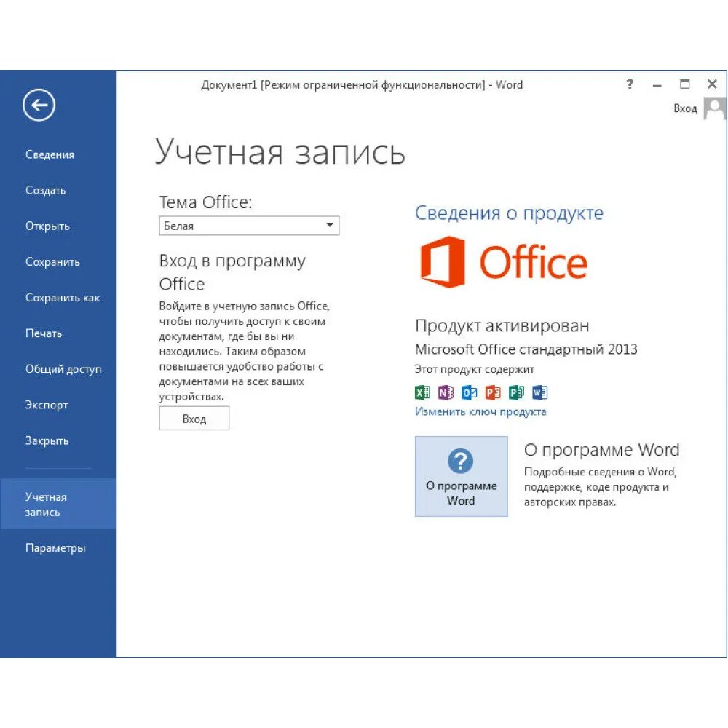Click the Вход в программу Office heading
The width and height of the screenshot is (728, 728).
coord(232,272)
